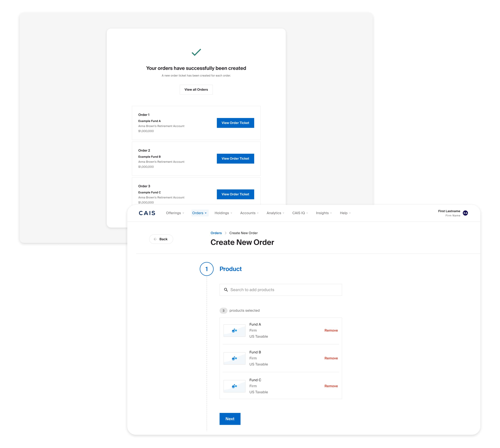The height and width of the screenshot is (448, 500).
Task: Click the Fund C firm logo thumbnail
Action: point(234,386)
